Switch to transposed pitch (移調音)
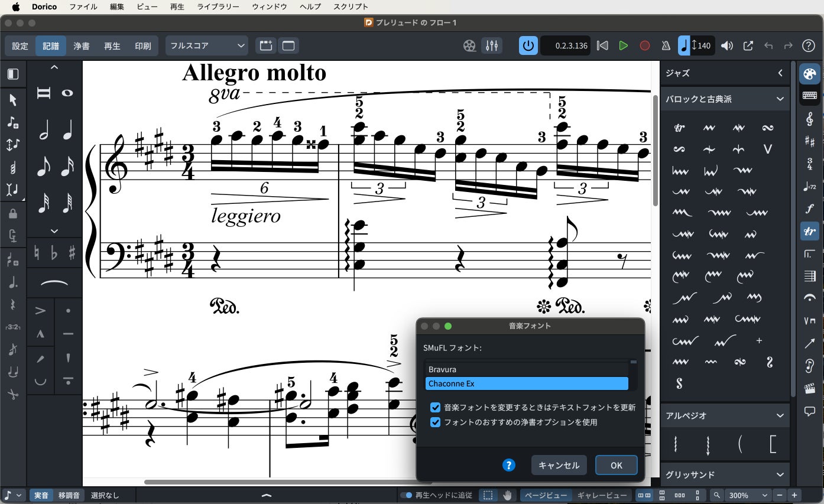The width and height of the screenshot is (824, 504). [69, 495]
